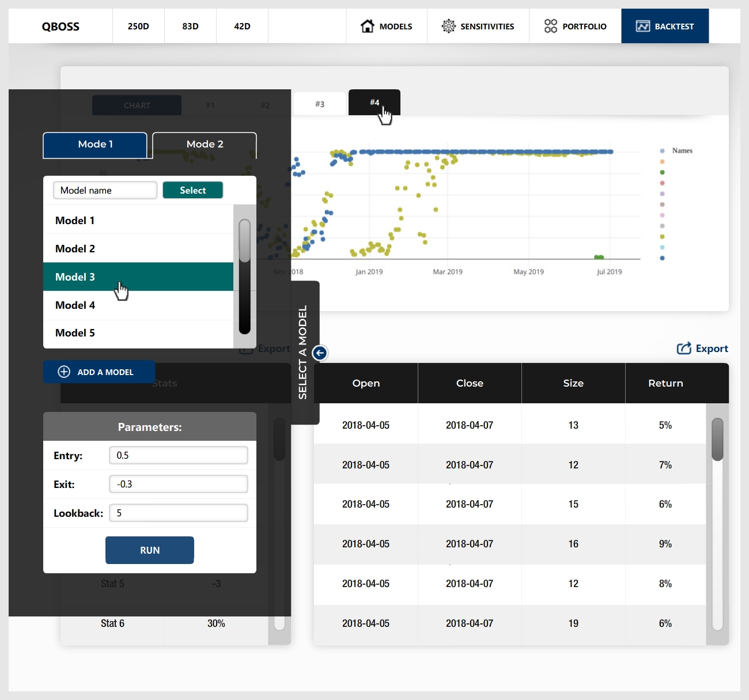The height and width of the screenshot is (700, 749).
Task: Choose Model 3 from the list
Action: pyautogui.click(x=138, y=277)
